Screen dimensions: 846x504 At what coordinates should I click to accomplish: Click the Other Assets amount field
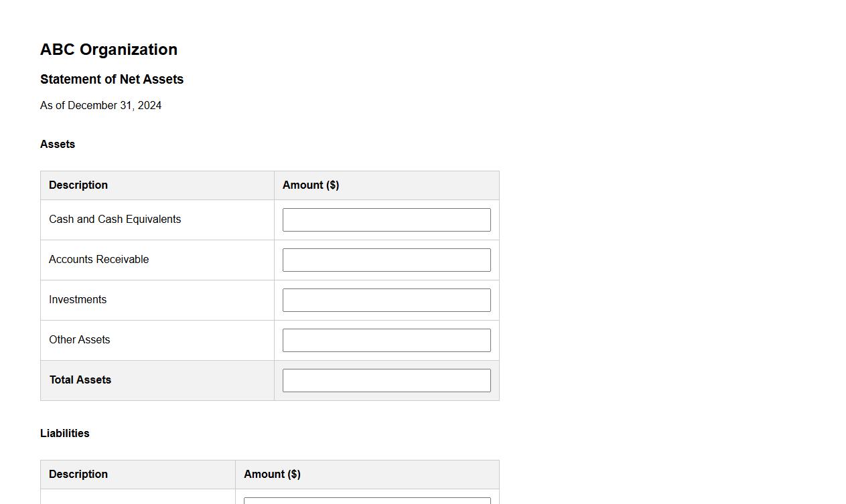click(386, 340)
